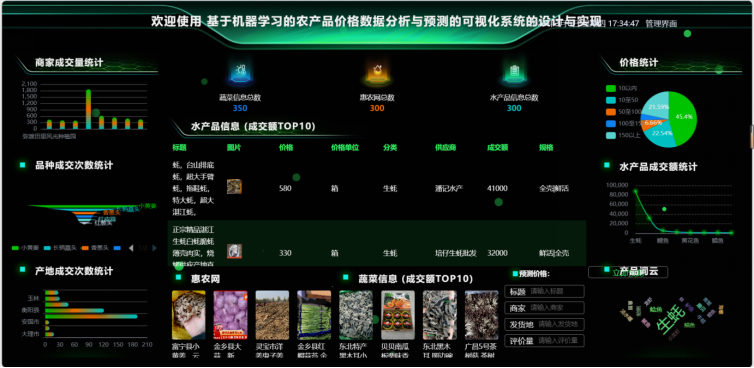Click the tallest bar in 商家成交量统计 chart
The image size is (754, 368).
[x=88, y=109]
